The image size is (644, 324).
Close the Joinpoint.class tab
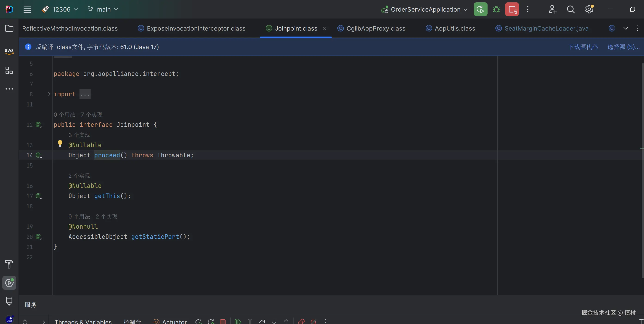[324, 28]
